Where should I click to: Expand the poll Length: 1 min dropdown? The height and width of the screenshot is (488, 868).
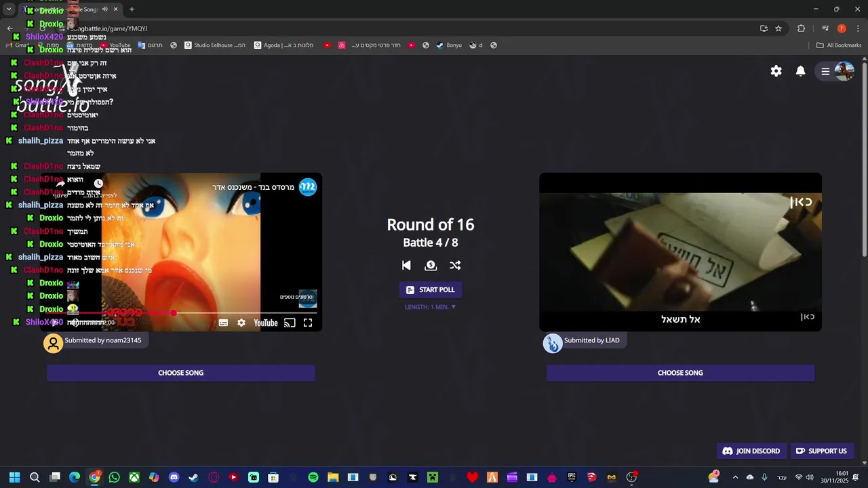(431, 307)
